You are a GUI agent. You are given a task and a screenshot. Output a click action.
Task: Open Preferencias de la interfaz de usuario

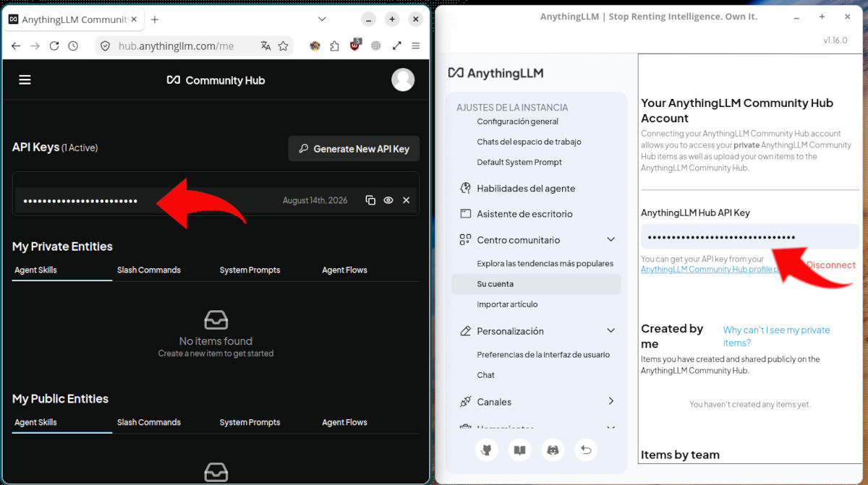543,355
